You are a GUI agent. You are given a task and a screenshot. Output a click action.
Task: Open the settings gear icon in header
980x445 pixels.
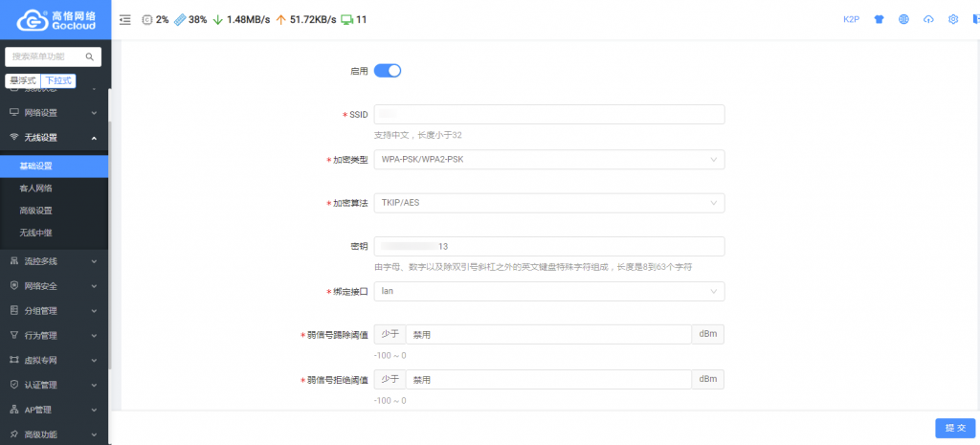(953, 19)
